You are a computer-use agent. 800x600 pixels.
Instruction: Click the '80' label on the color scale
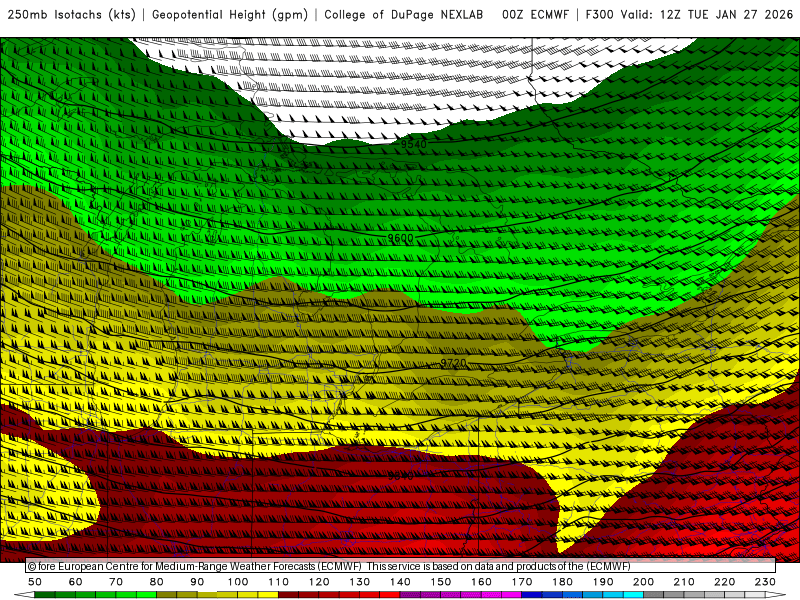[x=157, y=582]
